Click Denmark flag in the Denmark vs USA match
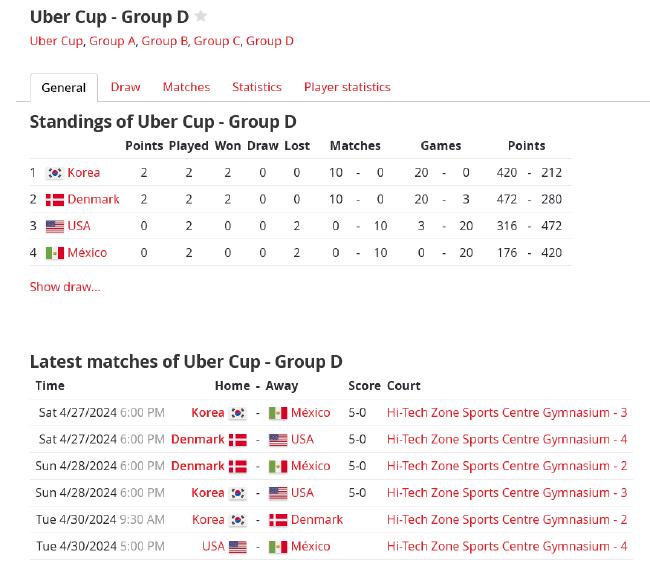This screenshot has height=566, width=650. coord(238,440)
